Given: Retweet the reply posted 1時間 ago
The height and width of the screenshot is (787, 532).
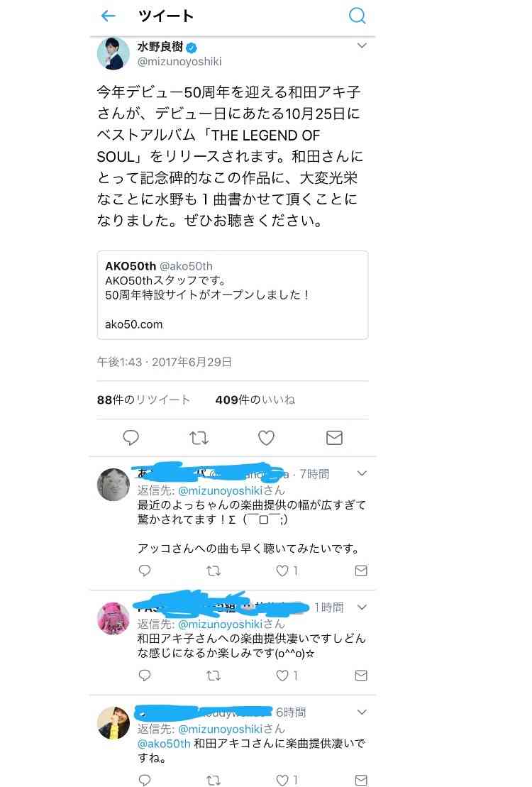Looking at the screenshot, I should tap(214, 676).
